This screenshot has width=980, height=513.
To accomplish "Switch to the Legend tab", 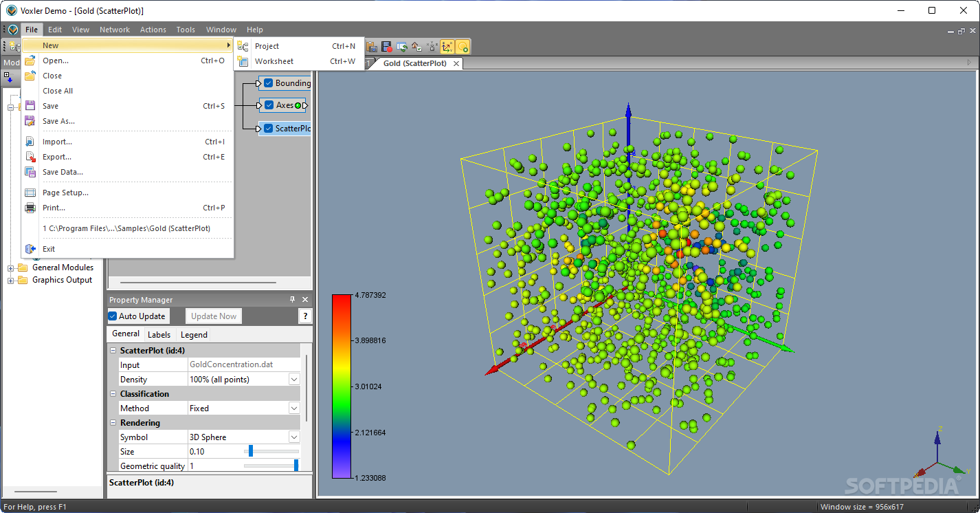I will coord(194,335).
